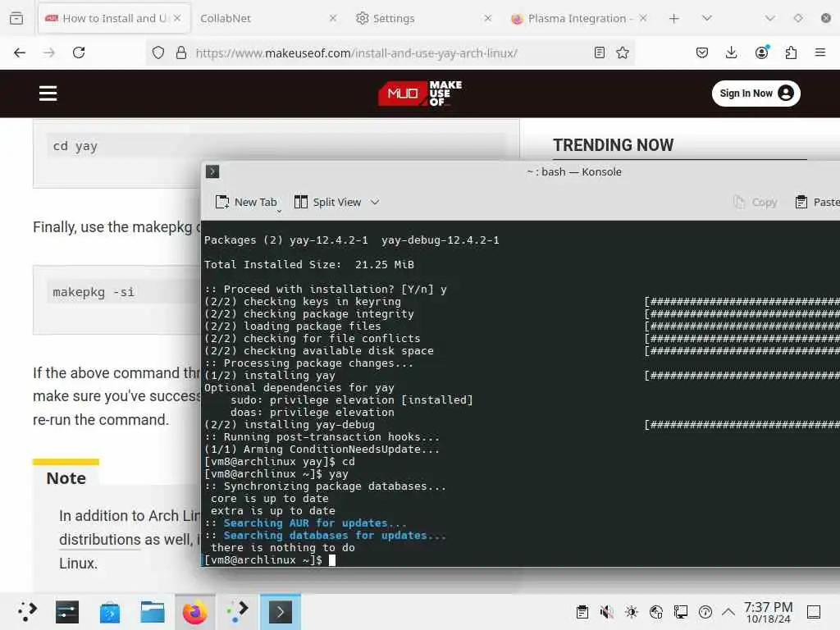Screen dimensions: 840x630
Task: Expand the New Tab dropdown arrow in Konsole
Action: point(279,211)
